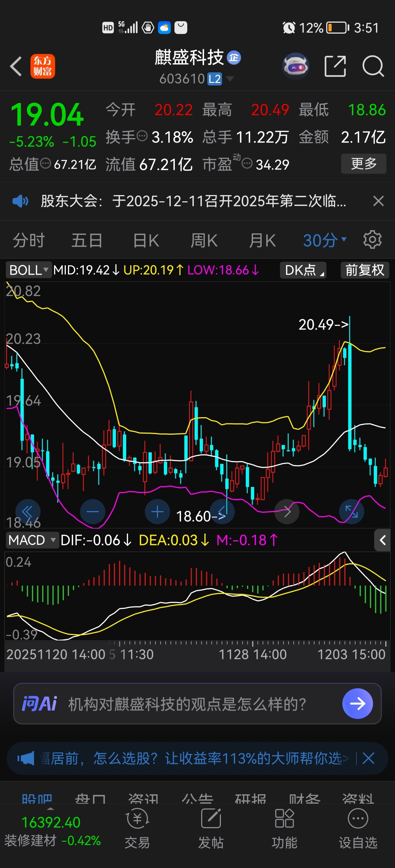Tap the current price 19.04
395x868 pixels.
(x=47, y=115)
